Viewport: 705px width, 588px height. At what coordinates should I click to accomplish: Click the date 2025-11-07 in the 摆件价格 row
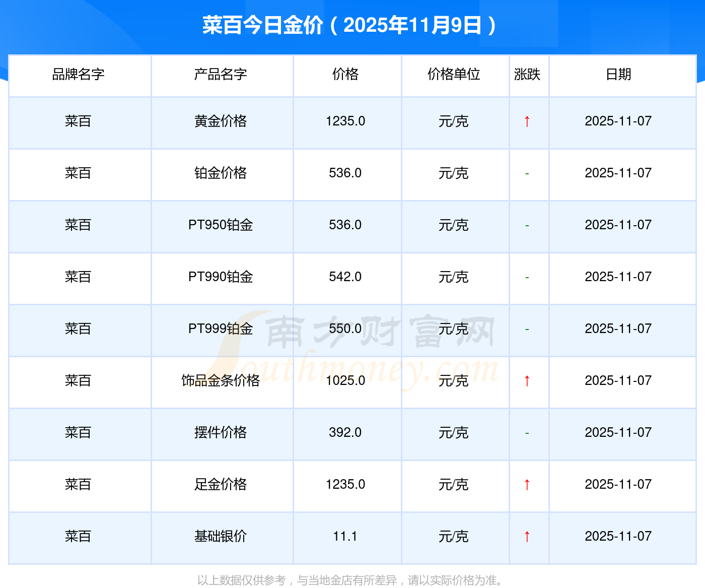click(x=618, y=433)
